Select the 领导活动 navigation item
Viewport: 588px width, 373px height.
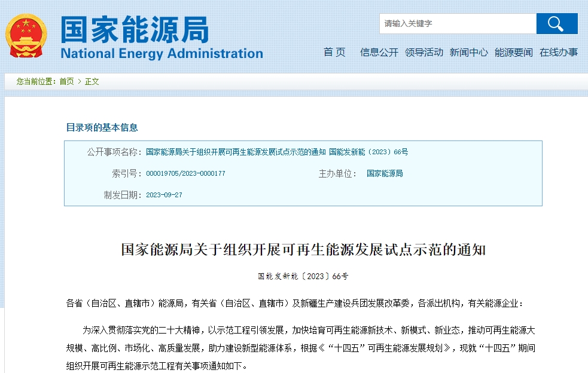click(x=424, y=53)
